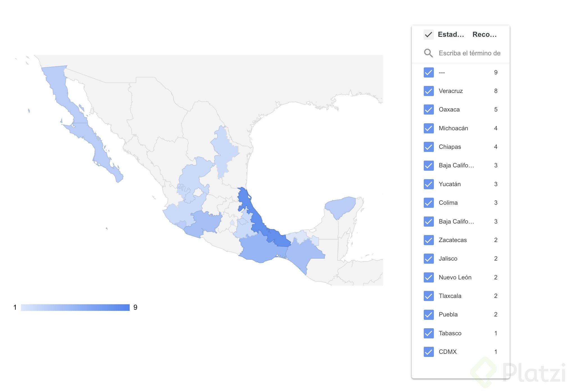Screen dimensions: 571x392
Task: Select the Puebla list entry
Action: (x=448, y=314)
